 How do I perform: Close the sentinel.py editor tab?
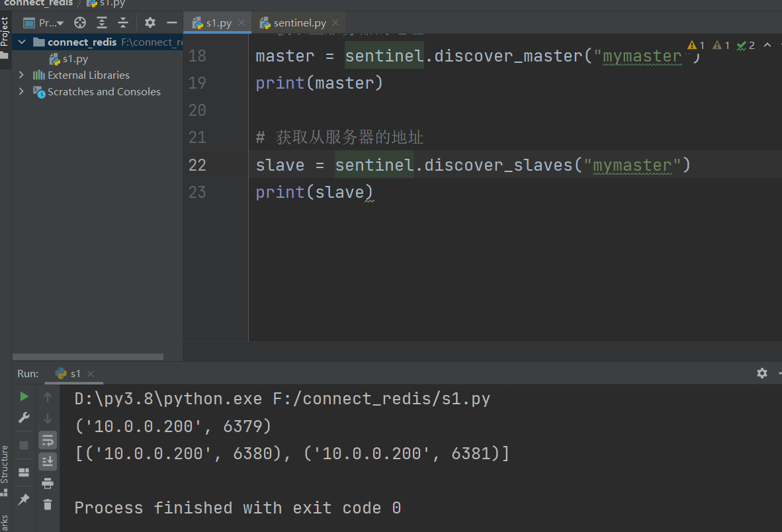tap(335, 22)
